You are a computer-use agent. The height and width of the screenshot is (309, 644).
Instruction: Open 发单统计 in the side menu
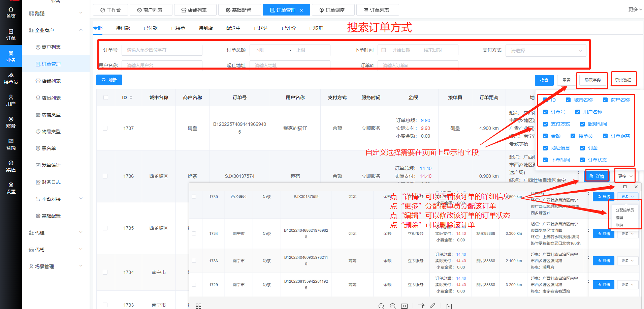(51, 165)
